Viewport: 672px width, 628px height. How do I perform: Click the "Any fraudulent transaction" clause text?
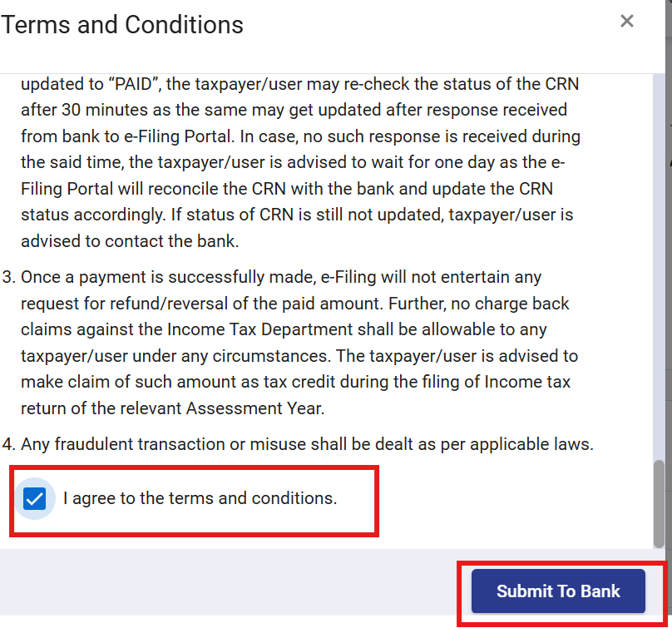click(116, 444)
